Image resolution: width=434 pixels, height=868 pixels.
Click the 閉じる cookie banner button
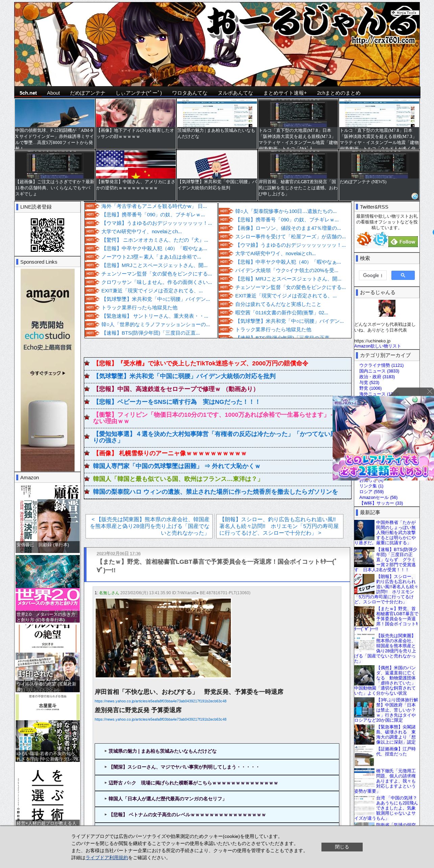342,847
